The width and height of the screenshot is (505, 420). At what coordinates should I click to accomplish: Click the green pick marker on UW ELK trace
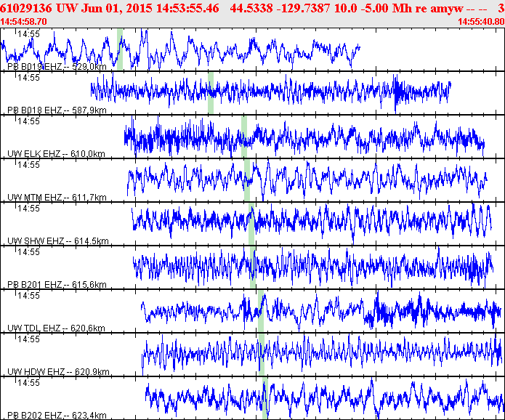point(244,137)
